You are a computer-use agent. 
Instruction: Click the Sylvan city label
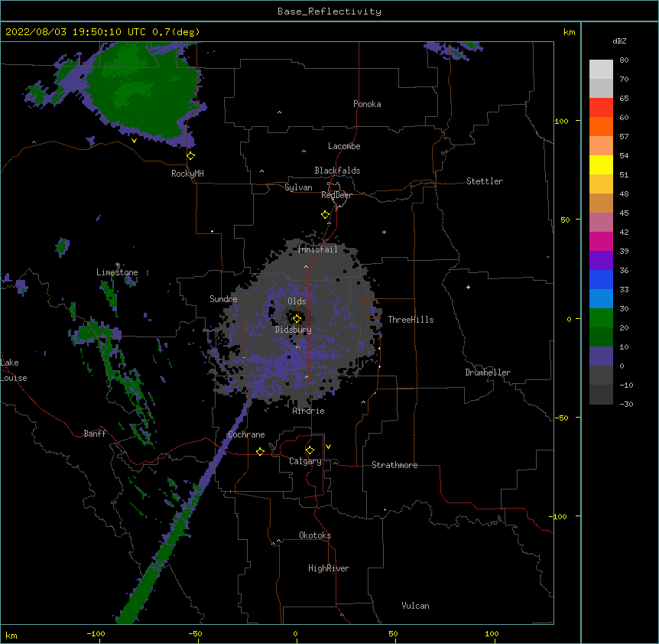[x=298, y=187]
